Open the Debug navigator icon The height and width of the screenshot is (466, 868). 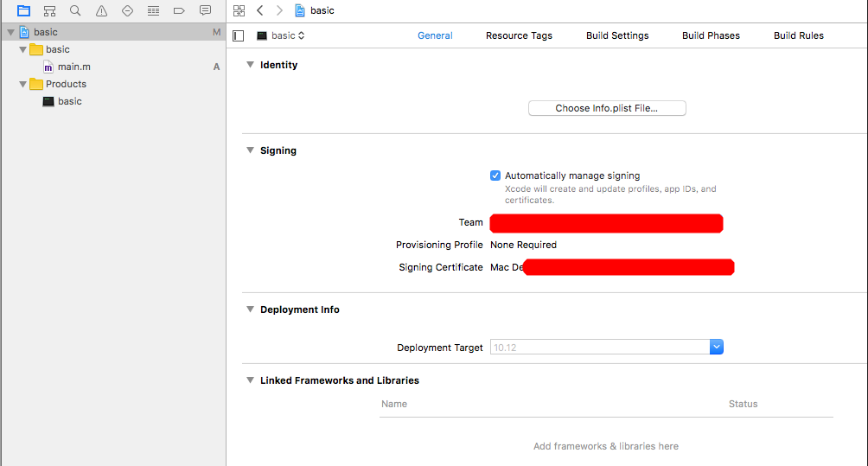point(153,11)
